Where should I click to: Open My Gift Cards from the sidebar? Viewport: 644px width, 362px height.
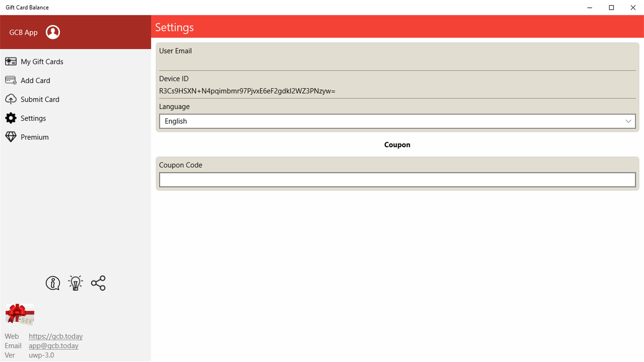(41, 61)
